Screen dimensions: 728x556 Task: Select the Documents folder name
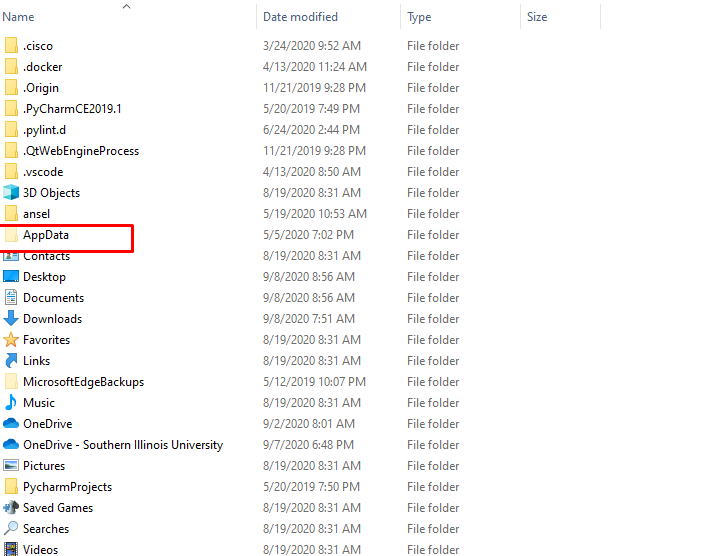54,298
